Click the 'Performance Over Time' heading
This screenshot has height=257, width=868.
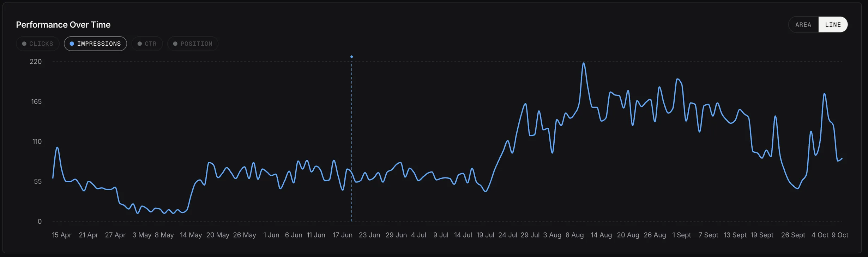tap(63, 25)
